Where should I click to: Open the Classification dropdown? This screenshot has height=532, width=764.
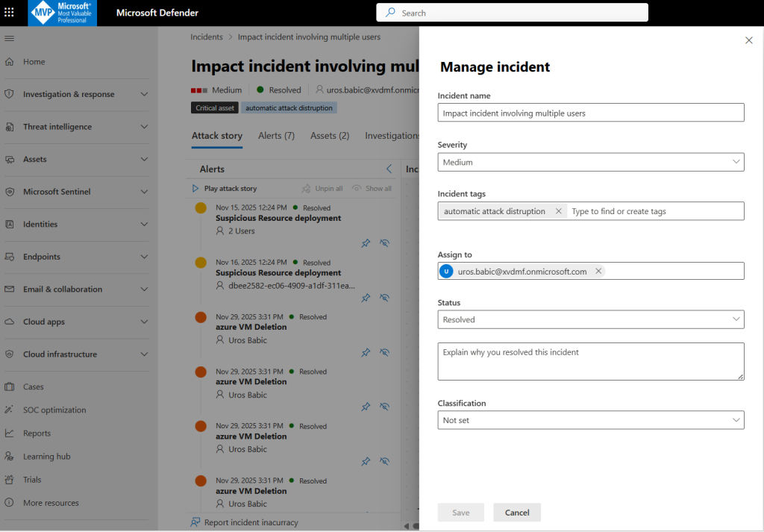(590, 420)
